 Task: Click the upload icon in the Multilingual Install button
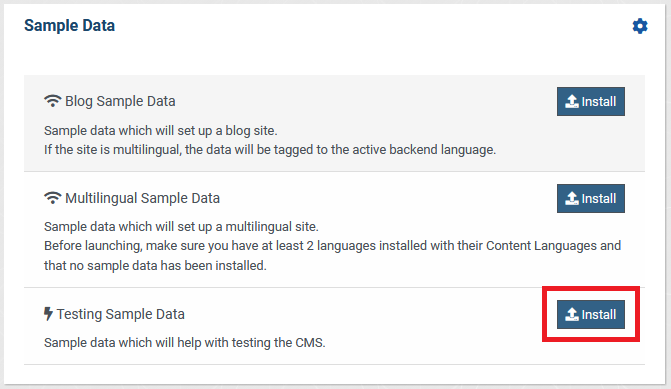point(572,198)
